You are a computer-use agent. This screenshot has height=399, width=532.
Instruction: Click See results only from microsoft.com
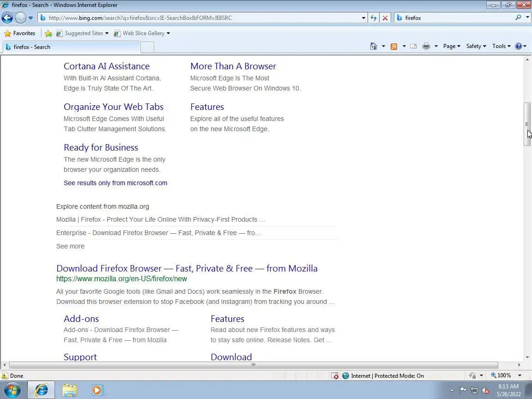click(115, 183)
